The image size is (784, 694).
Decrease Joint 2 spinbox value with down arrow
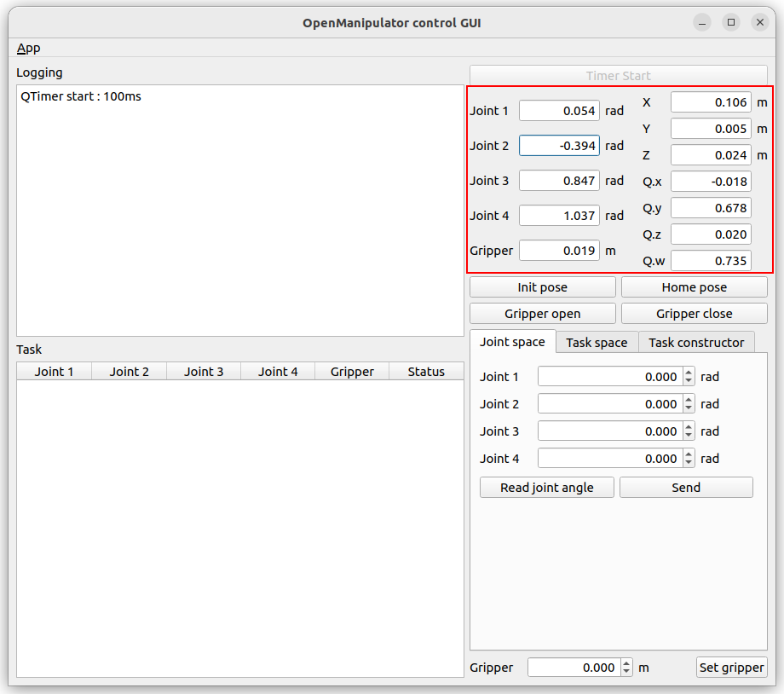tap(689, 408)
